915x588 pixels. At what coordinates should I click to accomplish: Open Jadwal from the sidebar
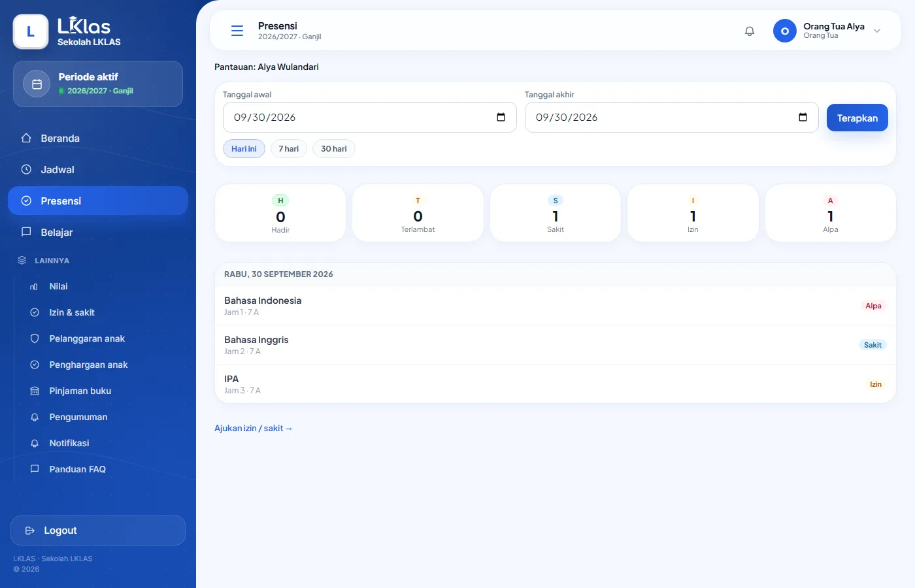pyautogui.click(x=98, y=170)
